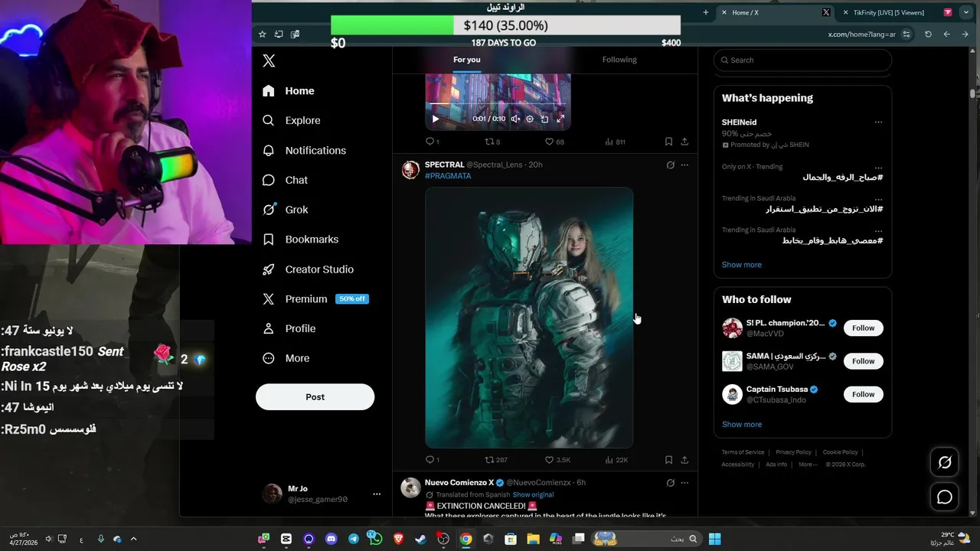
Task: Switch to the Following tab
Action: tap(619, 60)
